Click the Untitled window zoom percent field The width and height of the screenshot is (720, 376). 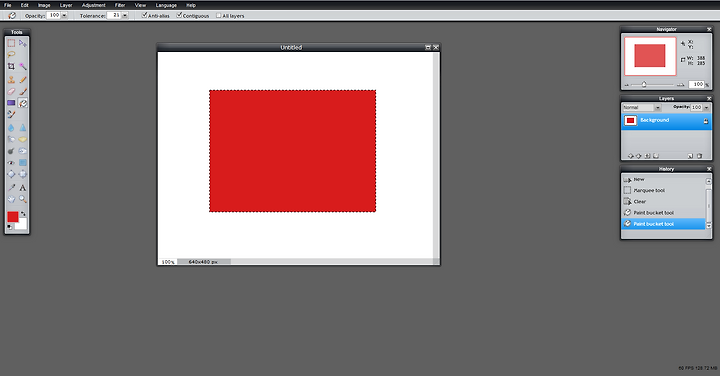168,262
